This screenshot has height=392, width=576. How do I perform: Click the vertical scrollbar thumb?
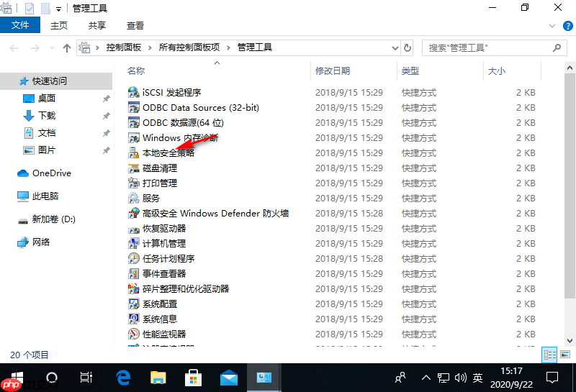(570, 186)
